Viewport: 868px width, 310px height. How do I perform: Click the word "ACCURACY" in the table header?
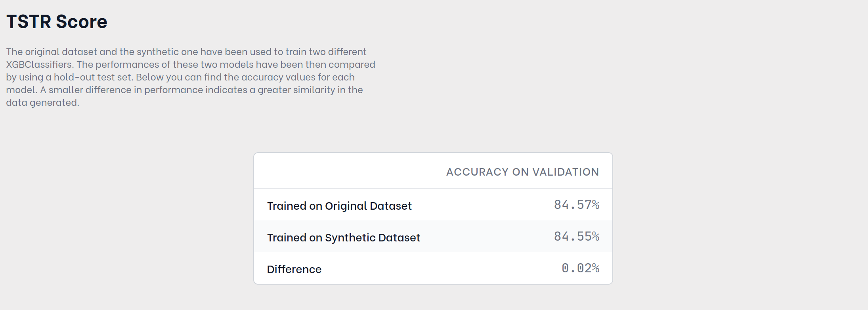click(x=477, y=172)
